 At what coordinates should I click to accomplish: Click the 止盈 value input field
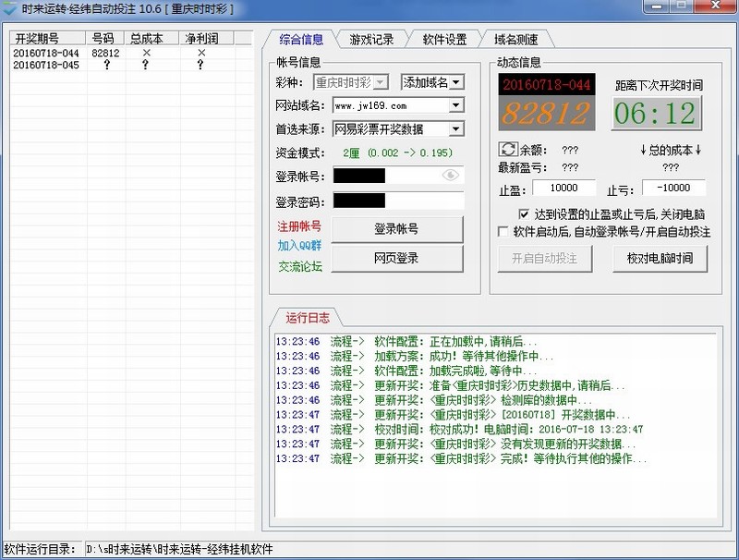563,189
